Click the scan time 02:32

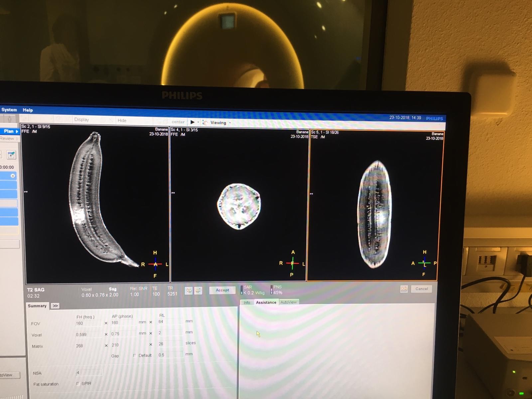pyautogui.click(x=33, y=296)
